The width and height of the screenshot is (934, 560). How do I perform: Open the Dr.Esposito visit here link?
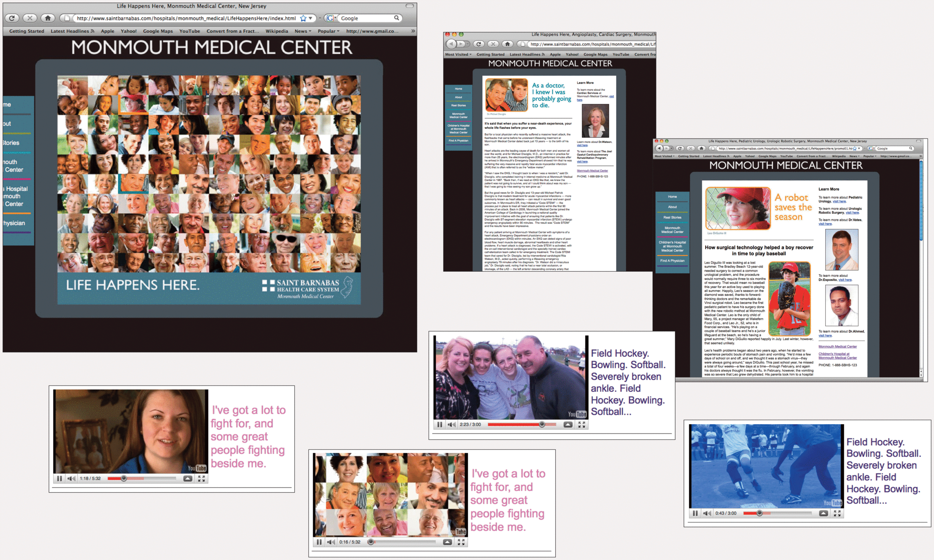pyautogui.click(x=845, y=280)
